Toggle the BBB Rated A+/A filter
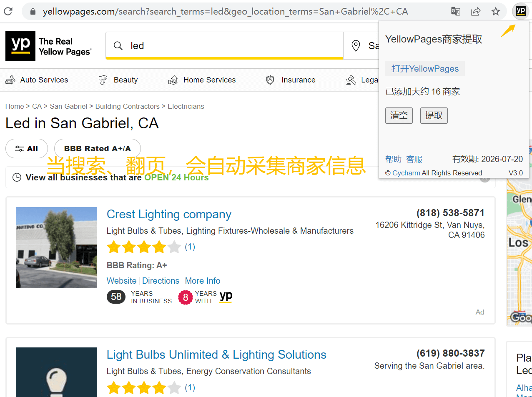The width and height of the screenshot is (532, 397). tap(97, 149)
